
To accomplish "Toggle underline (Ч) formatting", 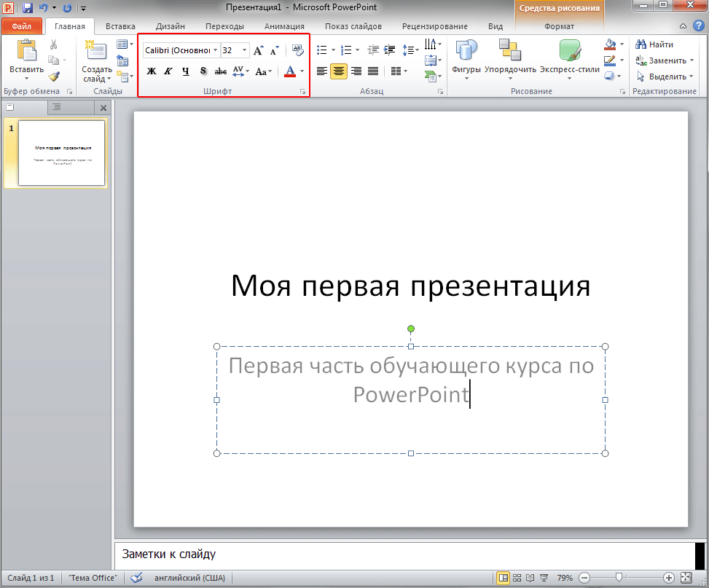I will click(185, 71).
